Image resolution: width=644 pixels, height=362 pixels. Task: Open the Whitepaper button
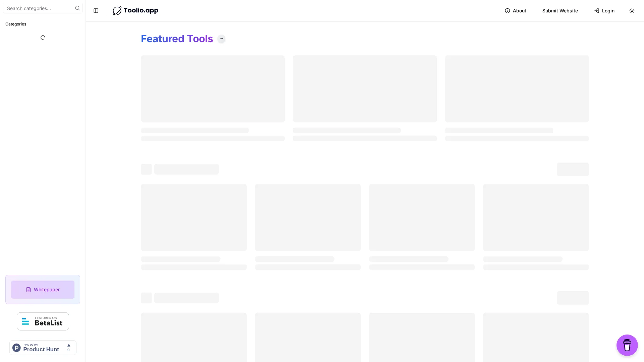pyautogui.click(x=43, y=290)
